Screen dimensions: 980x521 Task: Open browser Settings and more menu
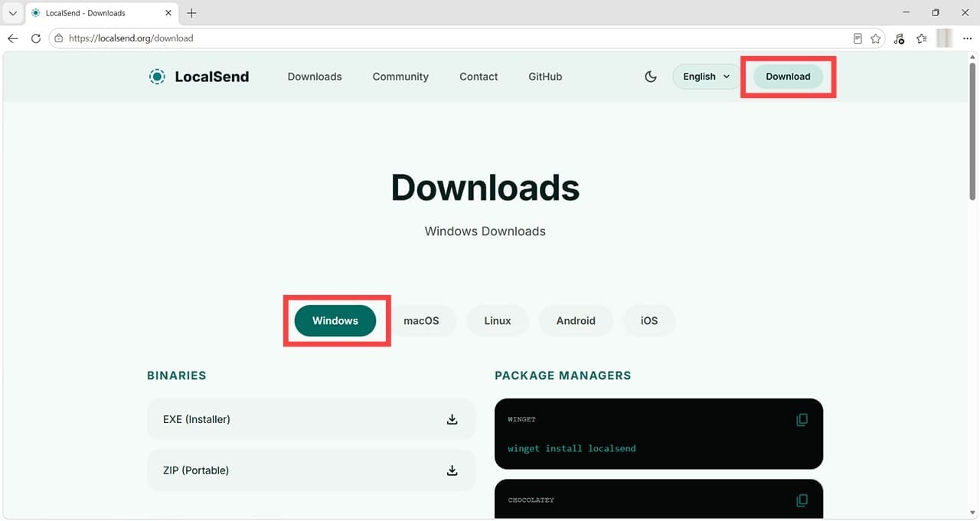coord(967,38)
